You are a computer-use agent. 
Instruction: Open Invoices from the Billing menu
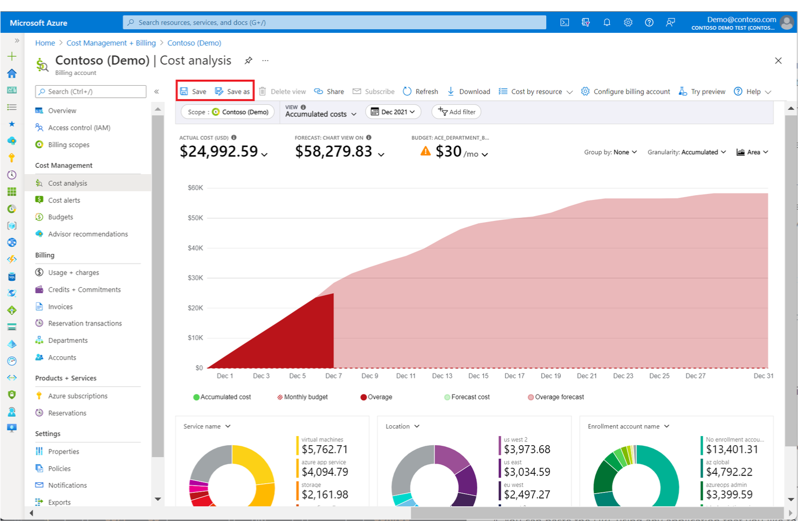pos(59,306)
